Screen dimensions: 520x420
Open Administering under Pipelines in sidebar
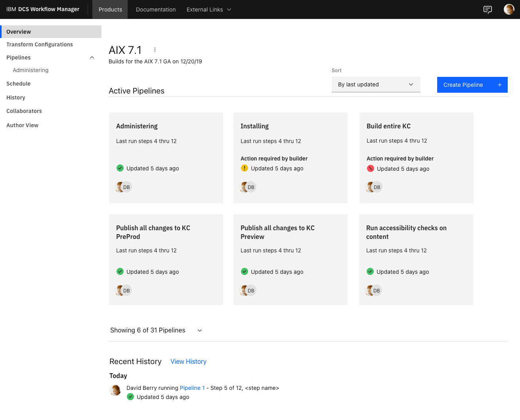(x=31, y=70)
